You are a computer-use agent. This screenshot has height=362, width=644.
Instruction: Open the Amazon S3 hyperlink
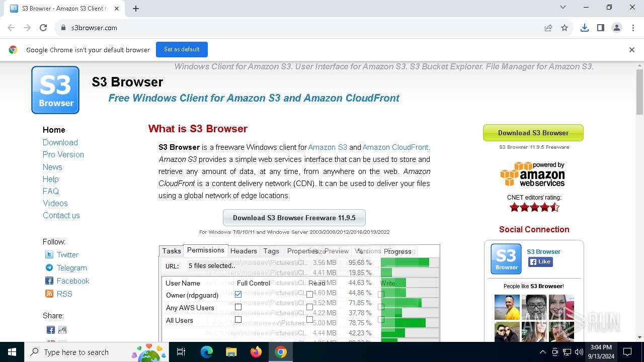click(x=328, y=147)
